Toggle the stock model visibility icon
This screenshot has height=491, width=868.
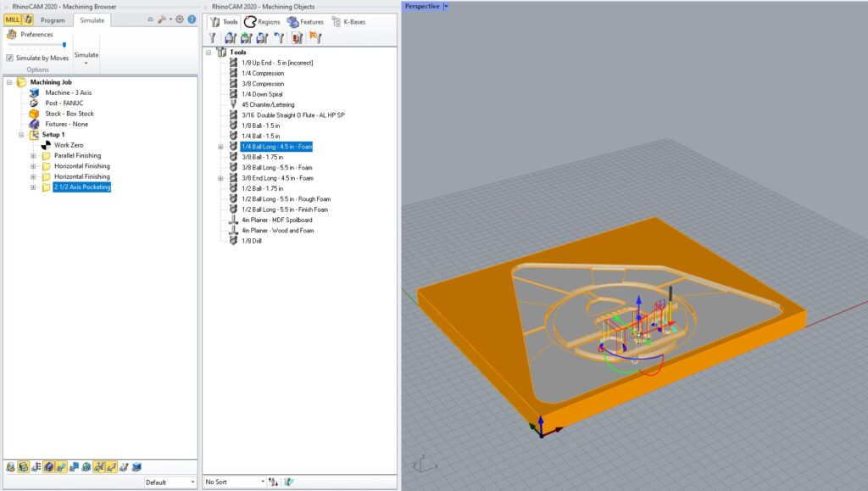pyautogui.click(x=23, y=468)
